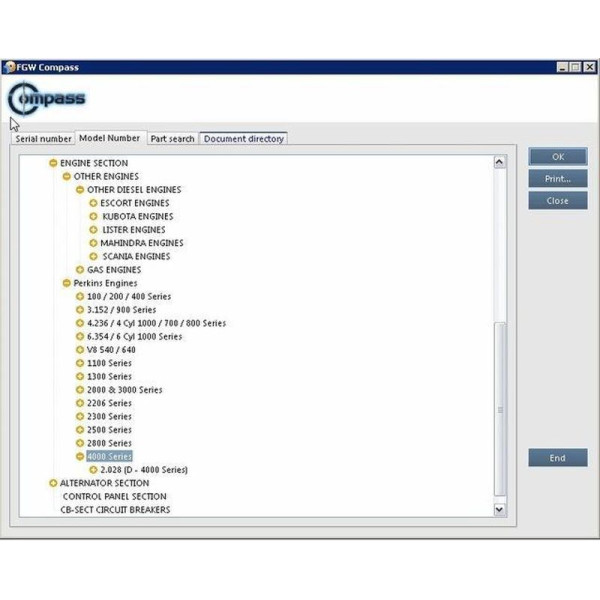
Task: Click the icon beside SCANIA ENGINES
Action: tap(93, 256)
